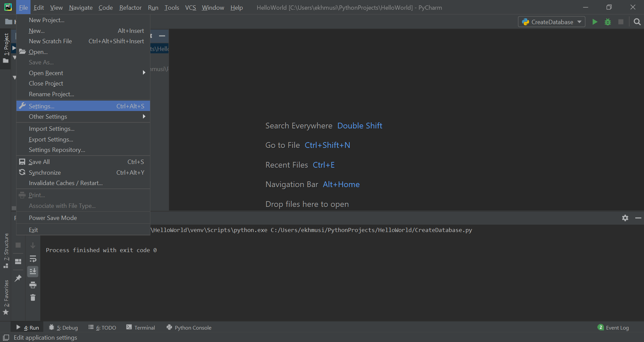Expand the Other Settings submenu
Screen dimensions: 644x342
point(48,117)
